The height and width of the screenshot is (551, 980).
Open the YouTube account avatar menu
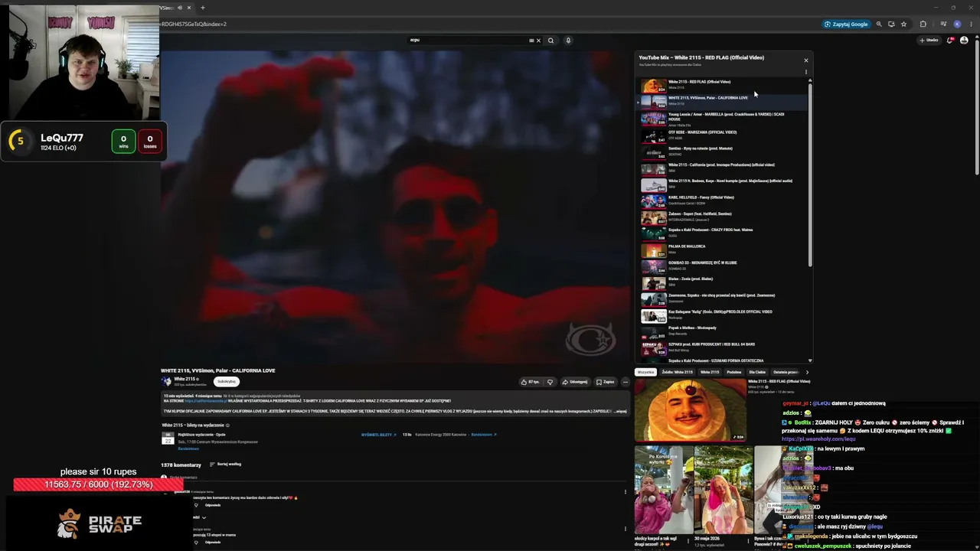click(x=964, y=41)
